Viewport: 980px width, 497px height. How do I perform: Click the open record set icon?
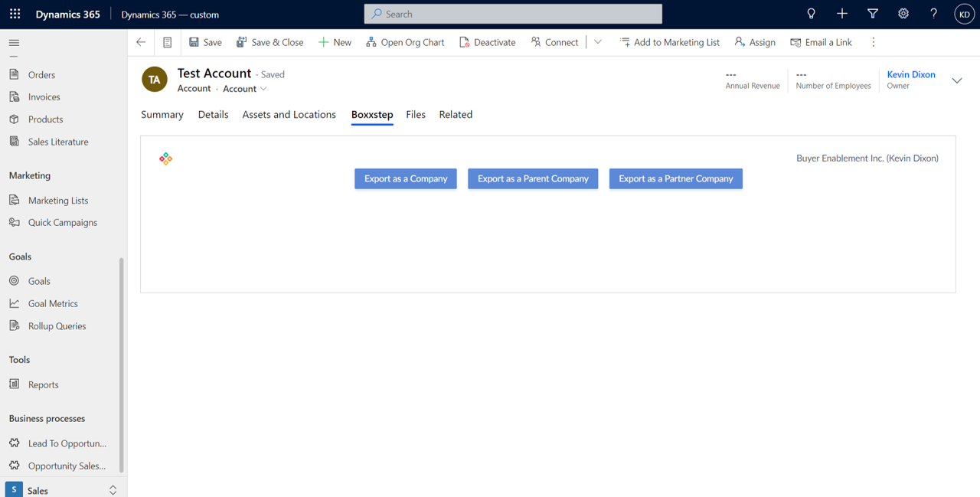click(x=167, y=42)
